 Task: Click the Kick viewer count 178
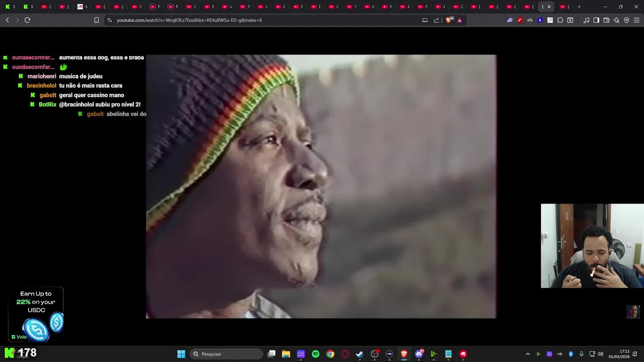click(27, 353)
